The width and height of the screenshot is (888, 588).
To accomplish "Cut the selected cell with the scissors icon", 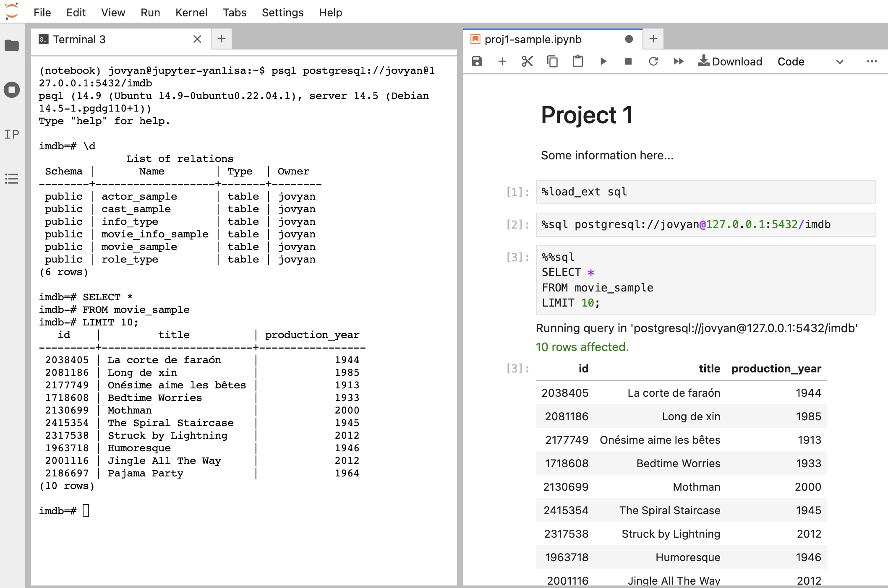I will [x=527, y=62].
